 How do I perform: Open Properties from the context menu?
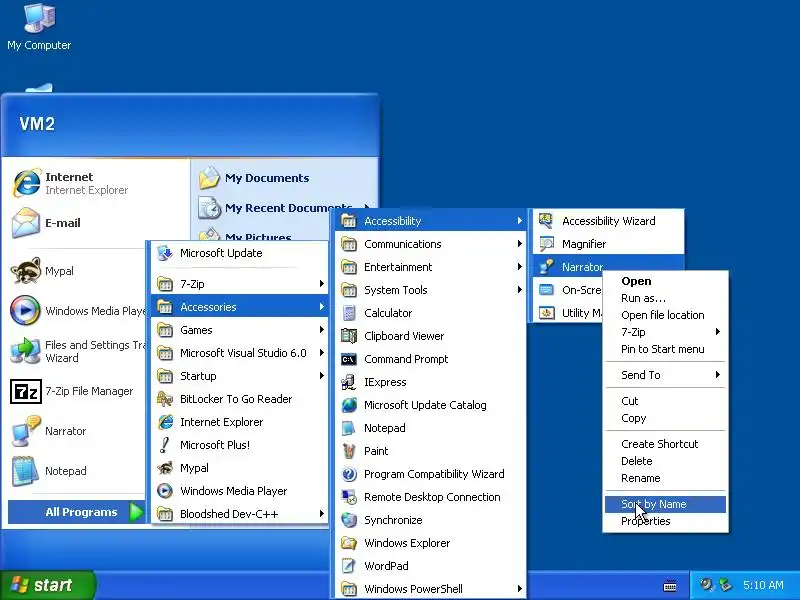(x=665, y=521)
